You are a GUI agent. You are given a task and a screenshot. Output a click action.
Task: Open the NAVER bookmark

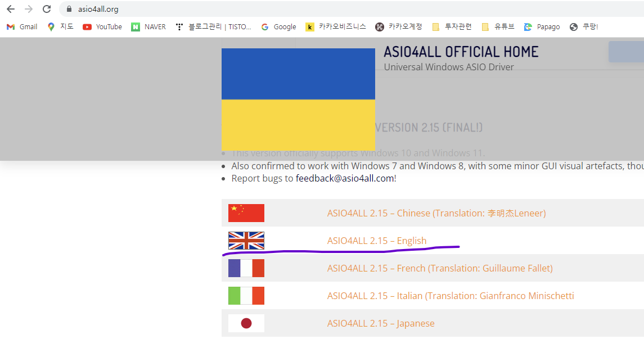pyautogui.click(x=148, y=26)
